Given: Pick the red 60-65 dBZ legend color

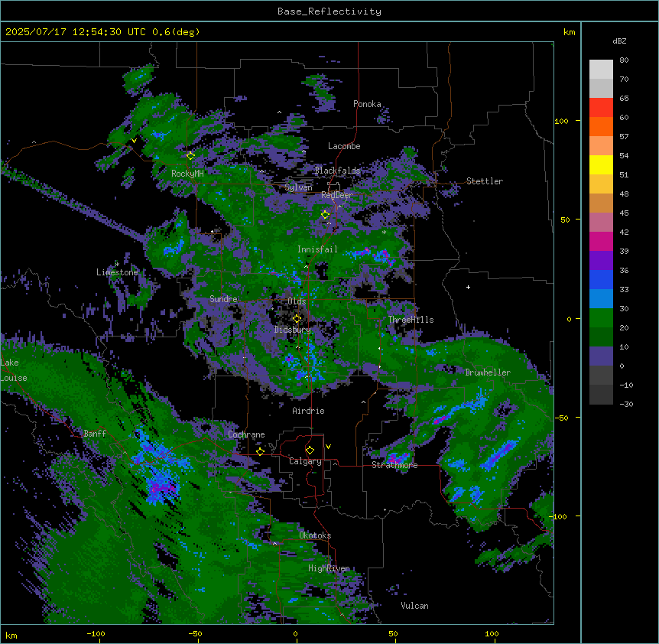Looking at the screenshot, I should coord(601,107).
